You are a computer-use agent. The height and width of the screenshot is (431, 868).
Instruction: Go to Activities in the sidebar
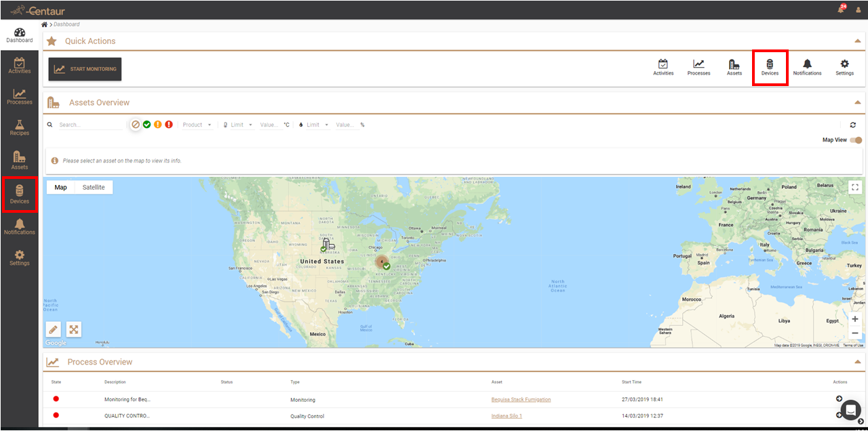(x=19, y=66)
